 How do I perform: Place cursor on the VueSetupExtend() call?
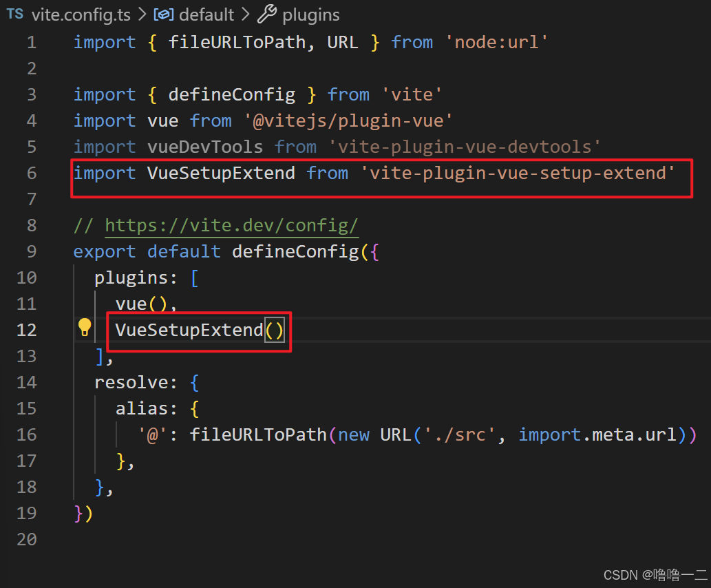click(189, 330)
